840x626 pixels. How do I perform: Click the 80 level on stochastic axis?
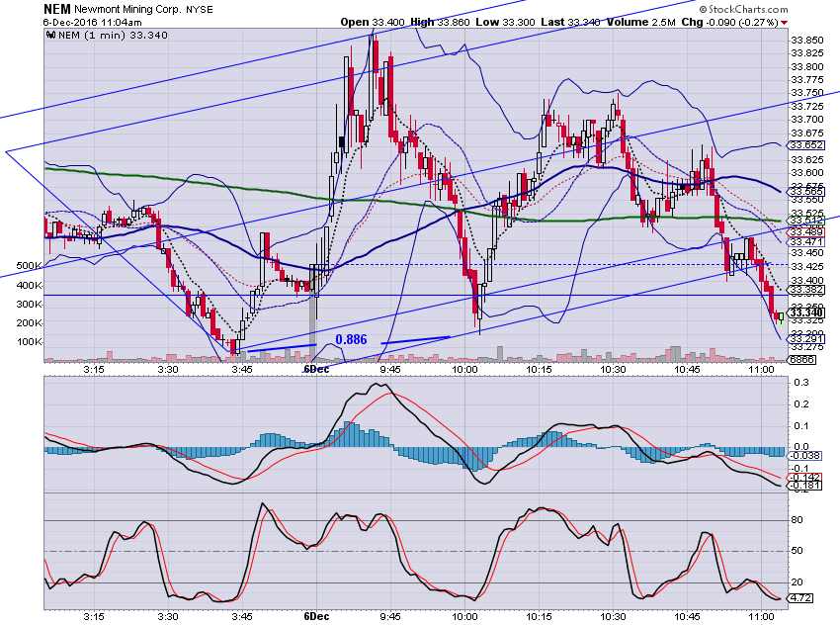point(798,520)
